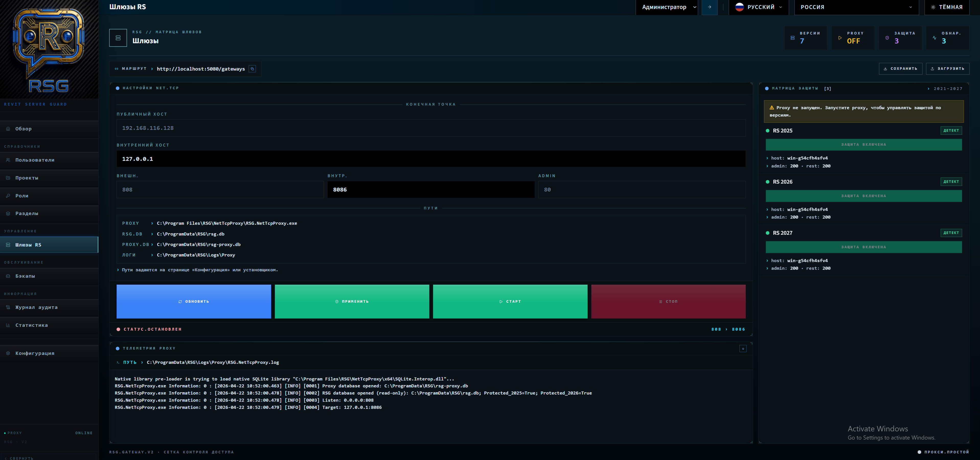980x460 pixels.
Task: Open Проекты using its sidebar icon
Action: click(8, 178)
